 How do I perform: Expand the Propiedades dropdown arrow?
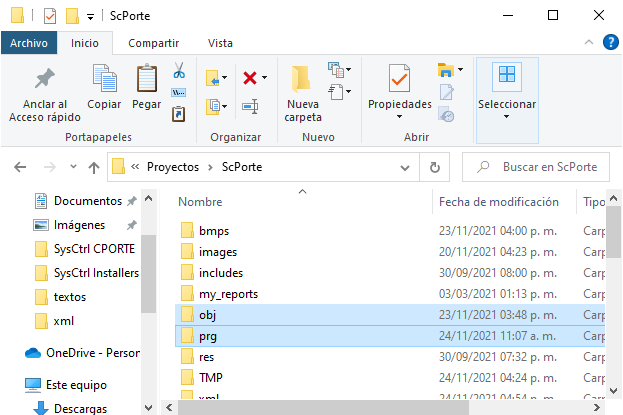399,116
